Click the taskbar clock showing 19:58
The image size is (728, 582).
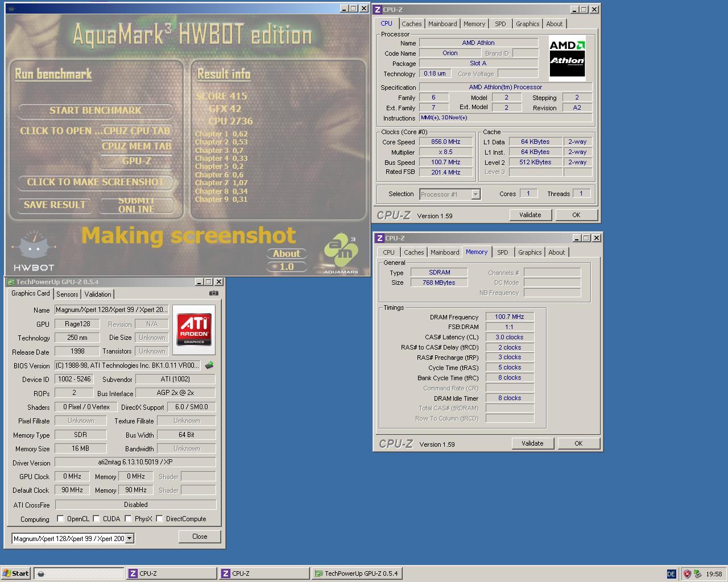pyautogui.click(x=714, y=574)
